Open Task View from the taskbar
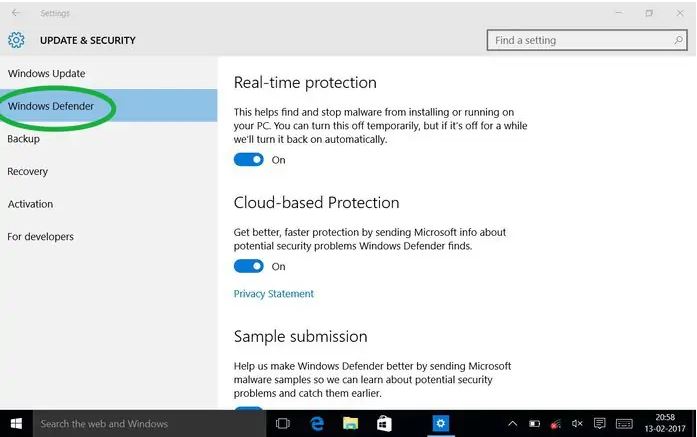 tap(283, 424)
